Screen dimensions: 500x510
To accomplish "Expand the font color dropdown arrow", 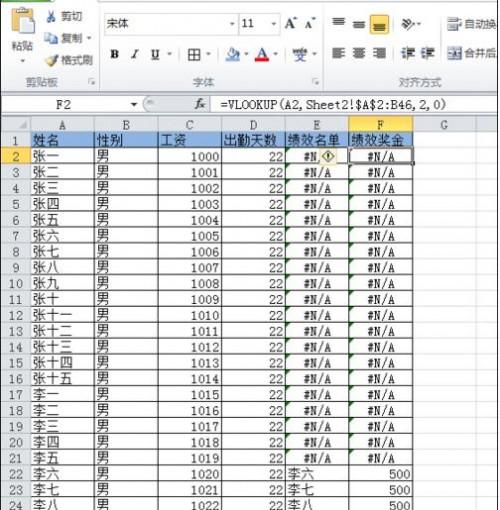I will (x=276, y=54).
